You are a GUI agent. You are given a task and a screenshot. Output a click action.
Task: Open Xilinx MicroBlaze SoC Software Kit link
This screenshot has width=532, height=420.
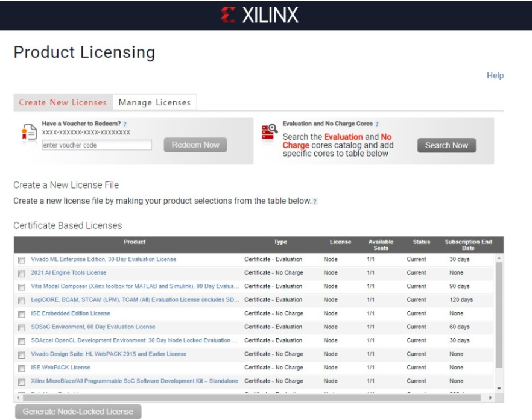pyautogui.click(x=135, y=381)
